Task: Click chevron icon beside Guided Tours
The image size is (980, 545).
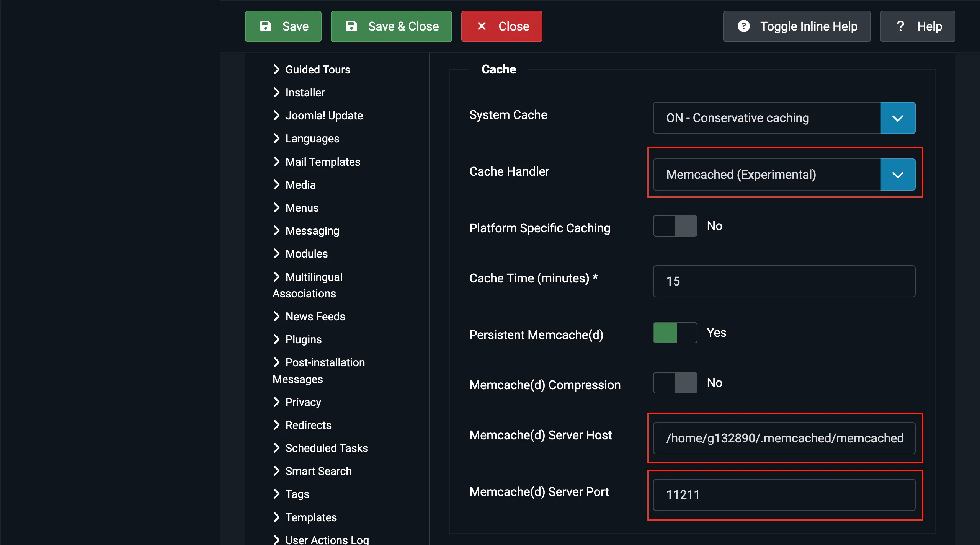Action: 276,69
